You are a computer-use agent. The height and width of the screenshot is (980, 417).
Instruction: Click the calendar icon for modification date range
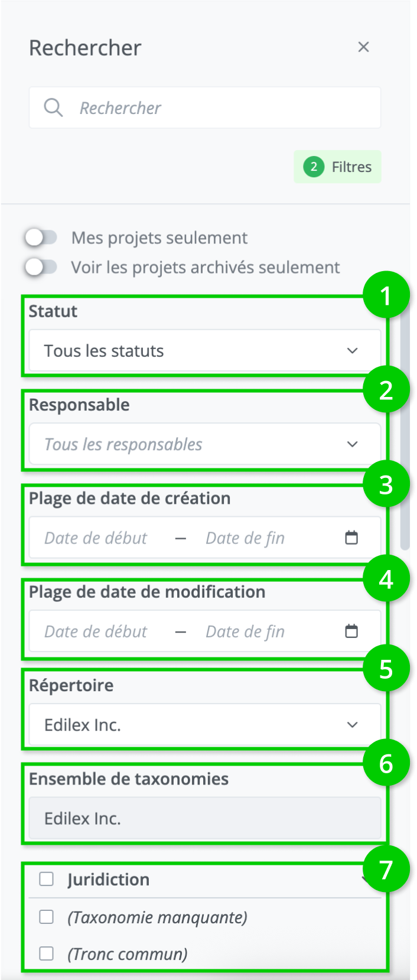(351, 631)
